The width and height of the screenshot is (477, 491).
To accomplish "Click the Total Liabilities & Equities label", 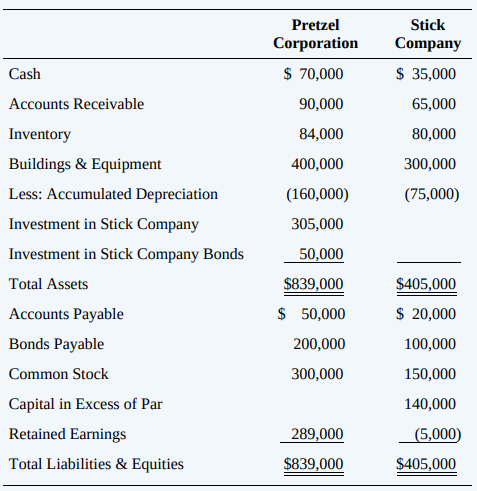I will pos(96,464).
